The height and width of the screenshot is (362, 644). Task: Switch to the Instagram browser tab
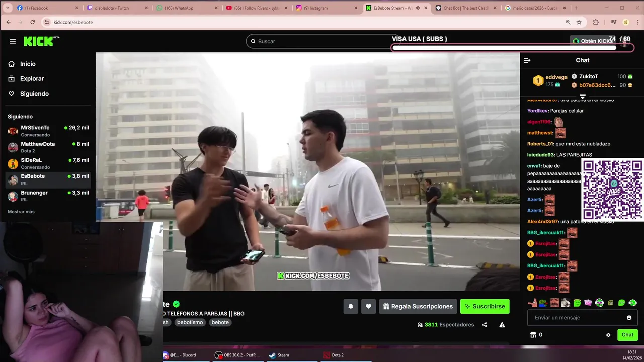pos(326,8)
